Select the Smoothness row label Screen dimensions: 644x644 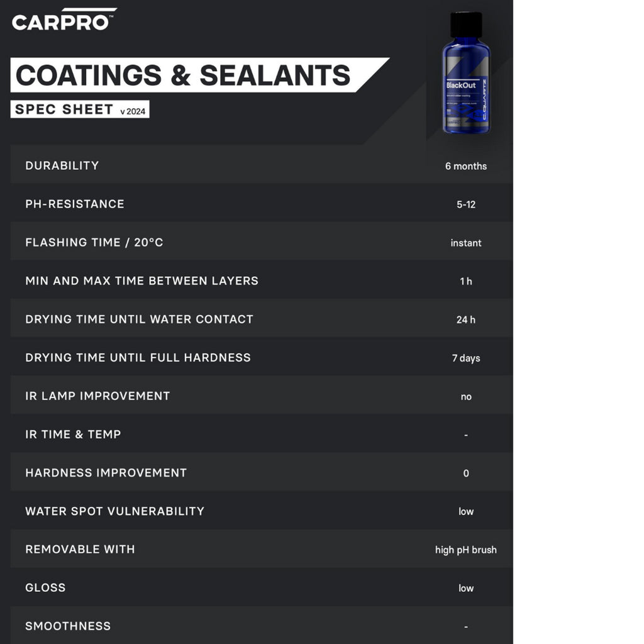pyautogui.click(x=68, y=626)
